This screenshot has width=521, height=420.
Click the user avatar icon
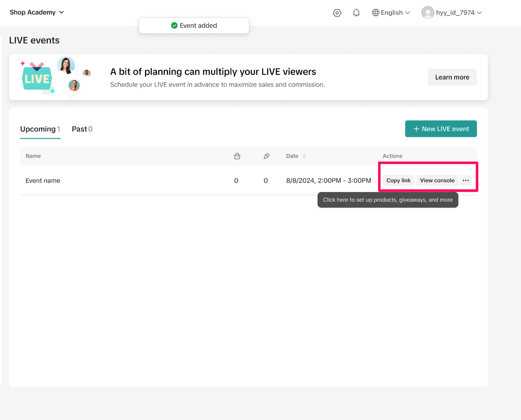tap(427, 13)
